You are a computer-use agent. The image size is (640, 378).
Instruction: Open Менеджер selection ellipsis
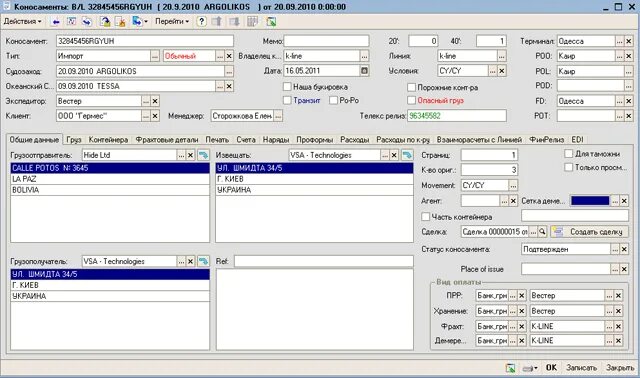coord(278,116)
